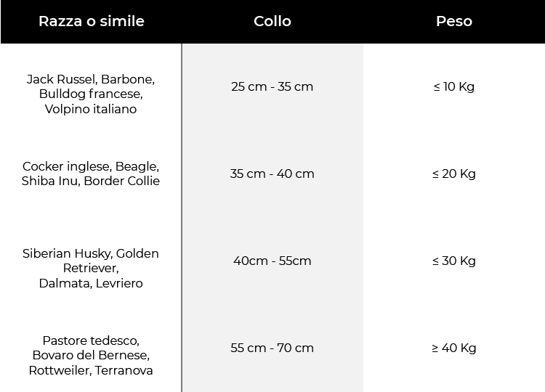This screenshot has width=545, height=392.
Task: Click the '≥ 40 Kg' weight value
Action: pos(454,348)
